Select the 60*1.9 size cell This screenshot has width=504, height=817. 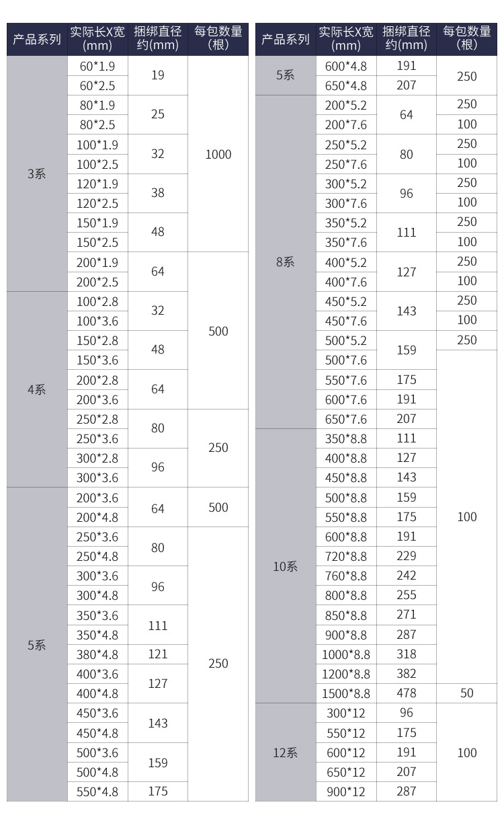[97, 66]
